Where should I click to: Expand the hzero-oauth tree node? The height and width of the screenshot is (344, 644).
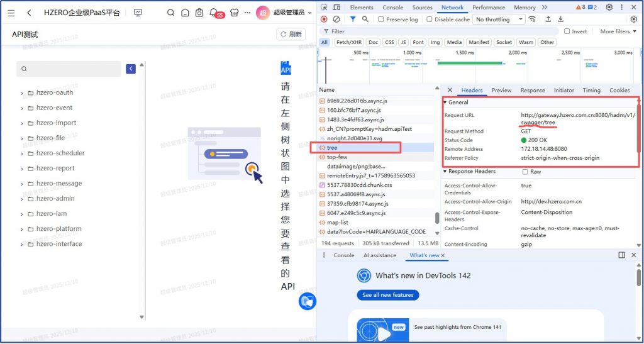(x=22, y=93)
